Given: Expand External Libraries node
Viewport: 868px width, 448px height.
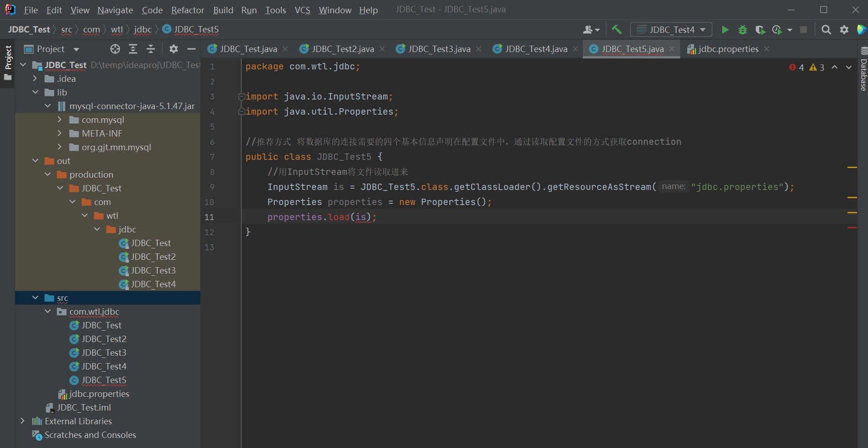Looking at the screenshot, I should [23, 421].
